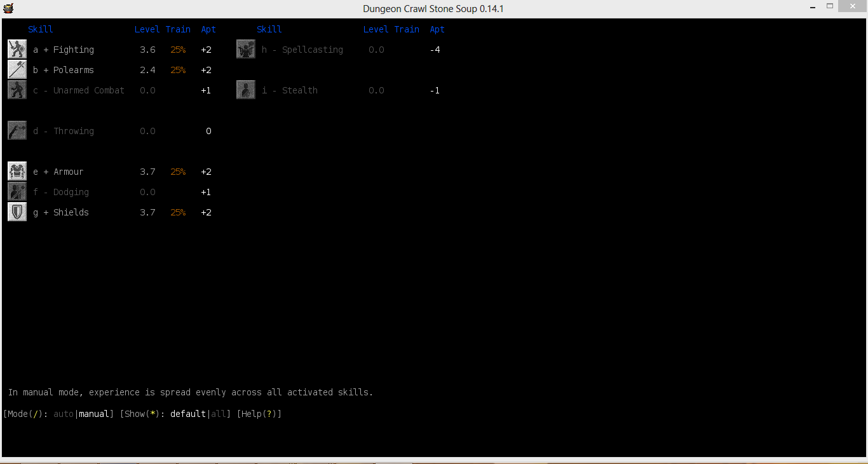The width and height of the screenshot is (868, 464).
Task: Select 'manual' training mode
Action: (x=94, y=414)
